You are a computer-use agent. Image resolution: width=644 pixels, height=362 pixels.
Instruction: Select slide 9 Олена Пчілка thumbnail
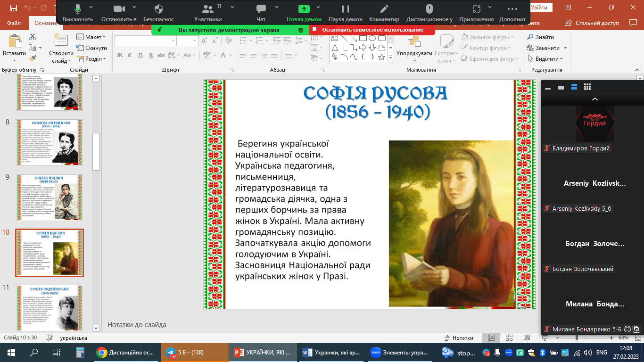tap(50, 197)
